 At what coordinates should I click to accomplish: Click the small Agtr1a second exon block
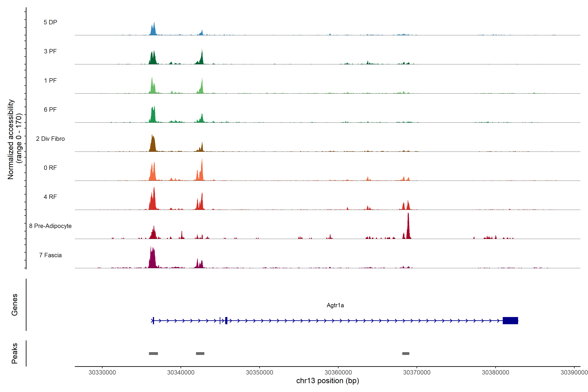(226, 320)
